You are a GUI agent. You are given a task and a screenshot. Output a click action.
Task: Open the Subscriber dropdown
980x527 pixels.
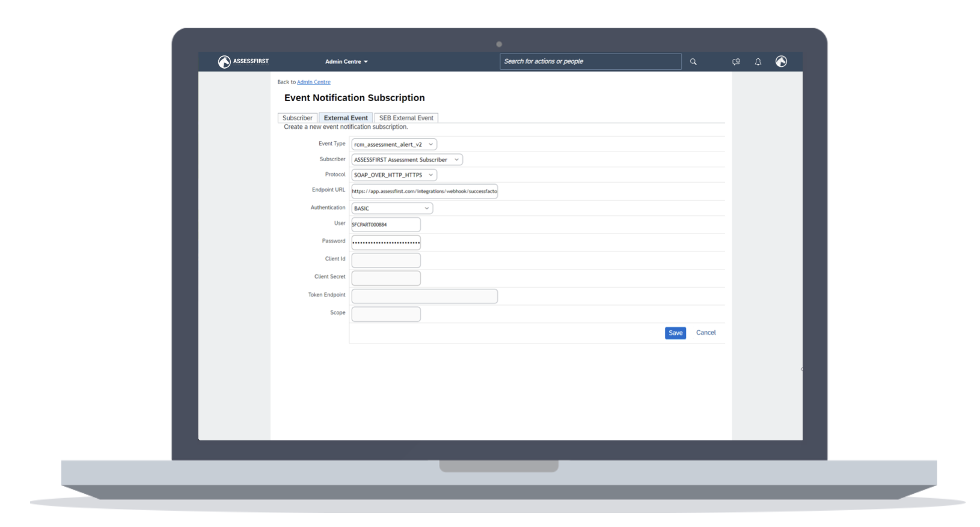406,159
